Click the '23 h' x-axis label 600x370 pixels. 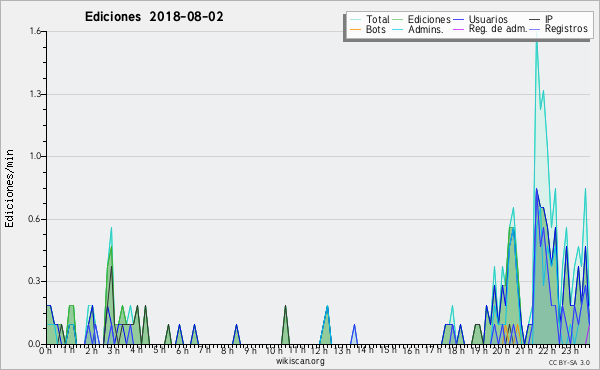[570, 351]
